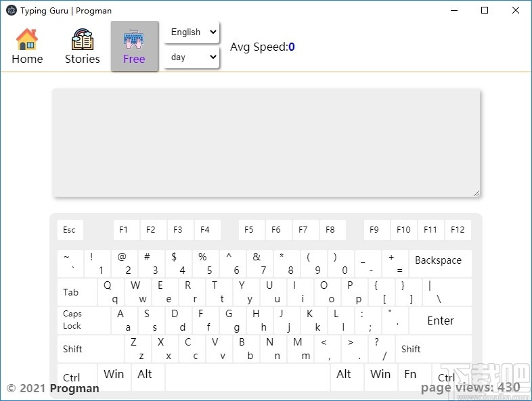Image resolution: width=532 pixels, height=401 pixels.
Task: Click the A key
Action: tap(125, 321)
